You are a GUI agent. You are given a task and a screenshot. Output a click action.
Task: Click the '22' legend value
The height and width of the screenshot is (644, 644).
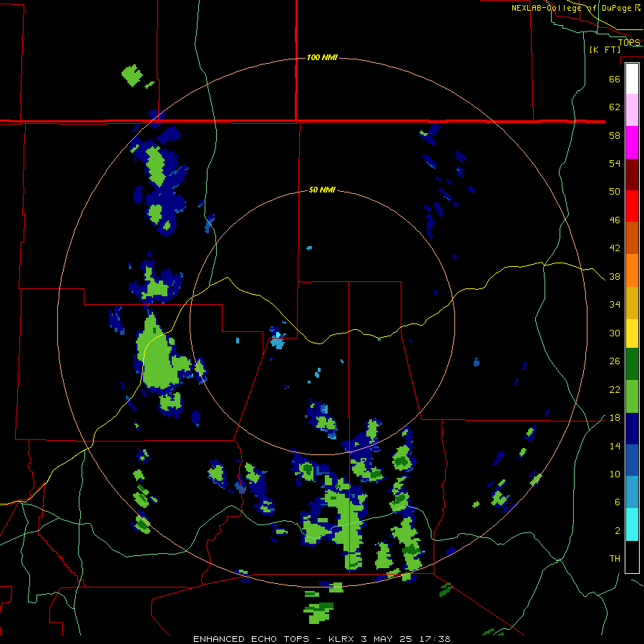tap(615, 389)
